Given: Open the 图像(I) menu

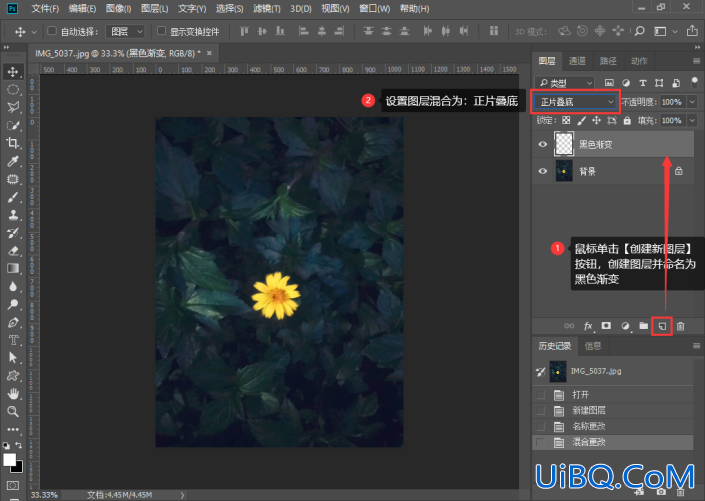Looking at the screenshot, I should [118, 9].
